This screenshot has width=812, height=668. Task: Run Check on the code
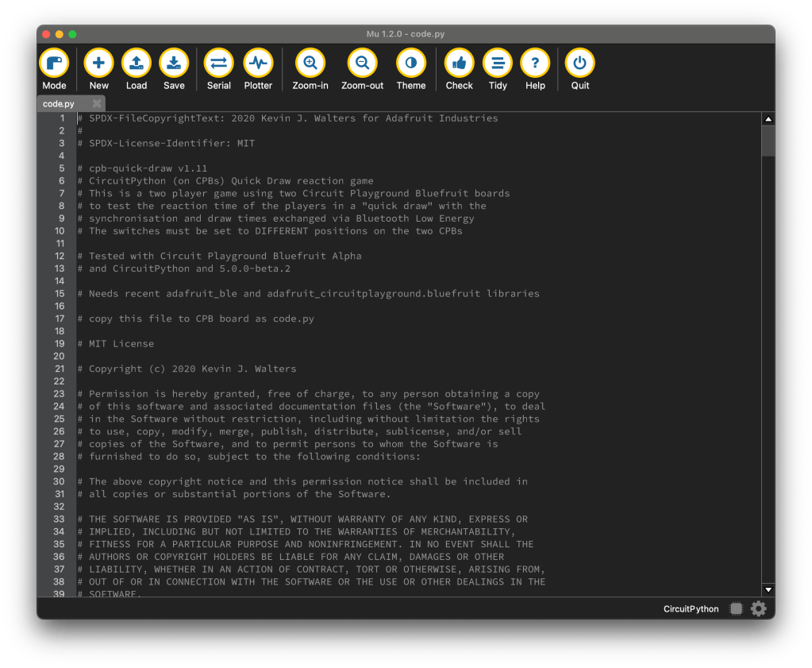(459, 64)
